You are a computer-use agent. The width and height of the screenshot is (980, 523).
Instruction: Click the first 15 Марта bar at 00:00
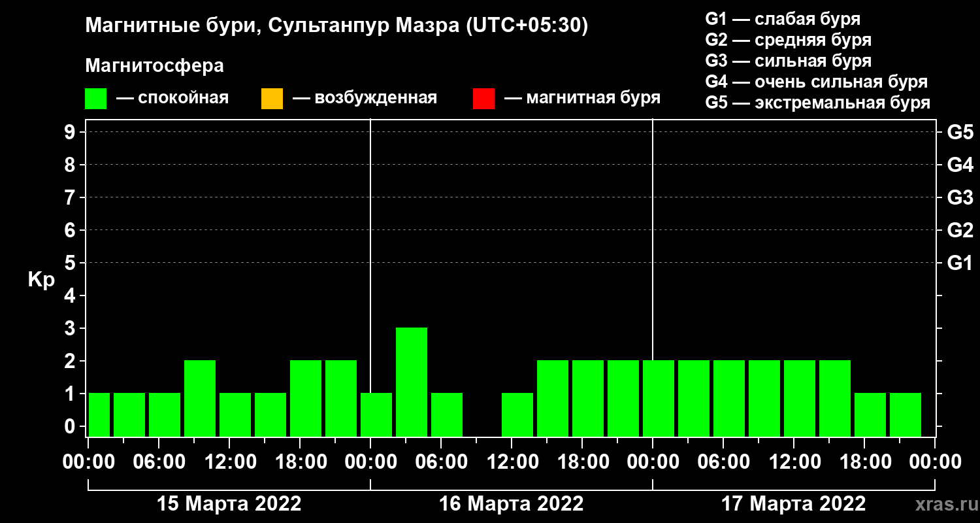pyautogui.click(x=99, y=414)
